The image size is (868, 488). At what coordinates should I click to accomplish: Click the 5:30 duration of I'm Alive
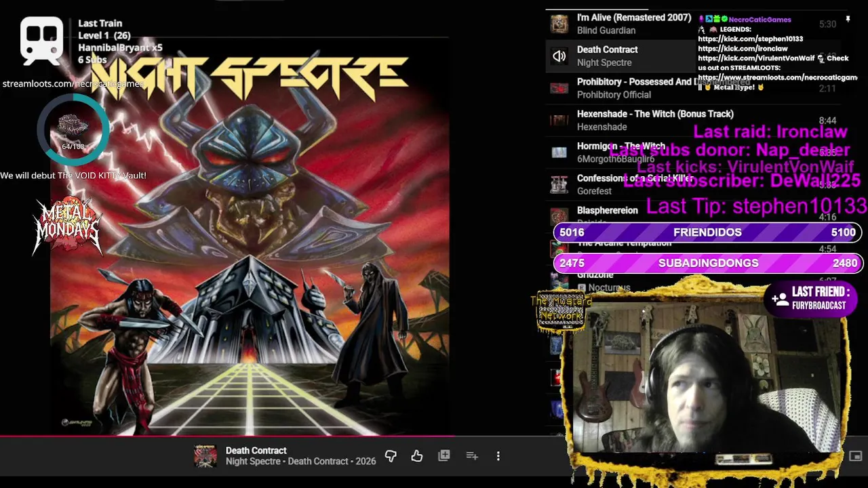(827, 24)
